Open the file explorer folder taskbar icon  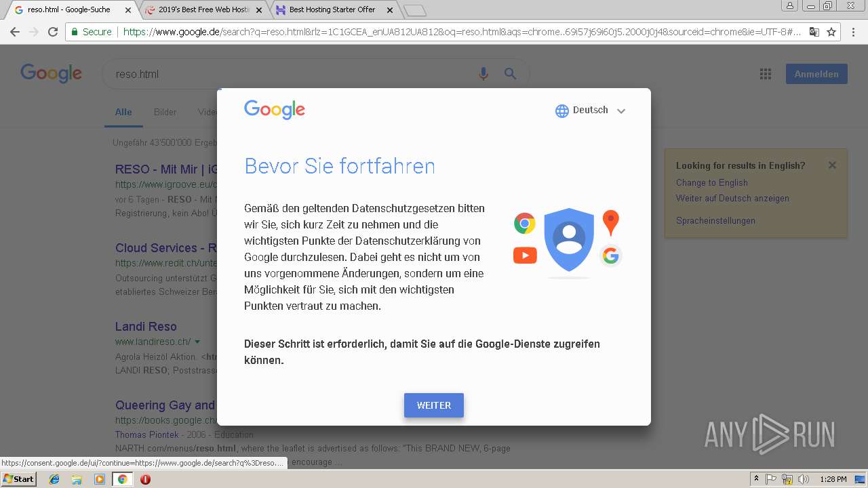(77, 479)
